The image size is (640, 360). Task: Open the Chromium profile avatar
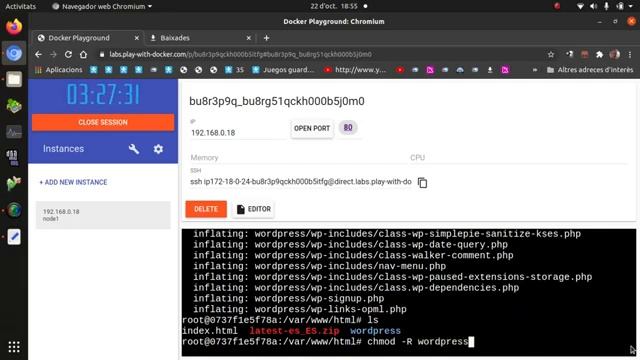coord(615,54)
